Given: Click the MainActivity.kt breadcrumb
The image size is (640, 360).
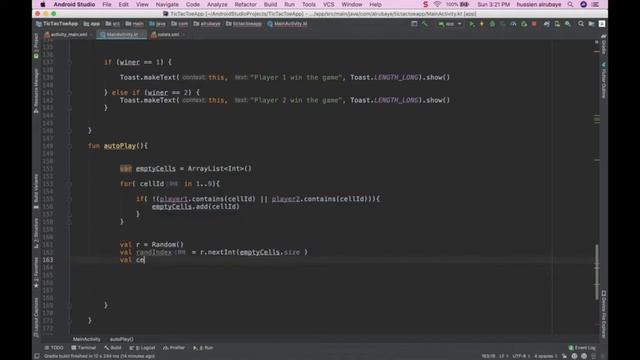Looking at the screenshot, I should (287, 24).
